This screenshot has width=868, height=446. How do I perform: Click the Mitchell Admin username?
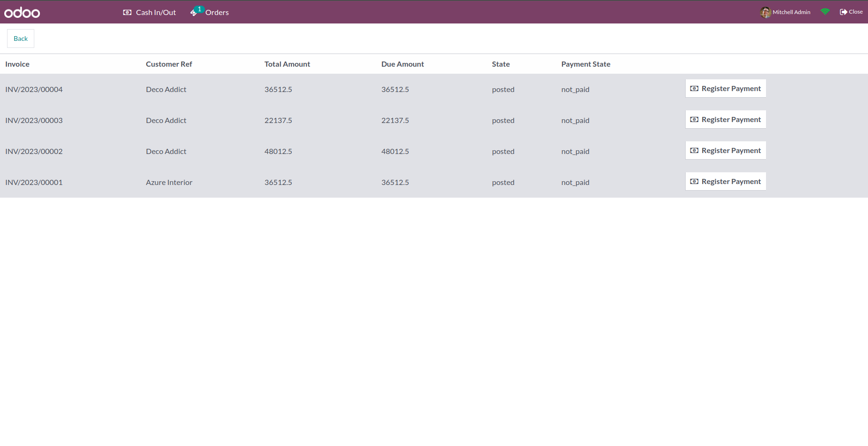(791, 12)
